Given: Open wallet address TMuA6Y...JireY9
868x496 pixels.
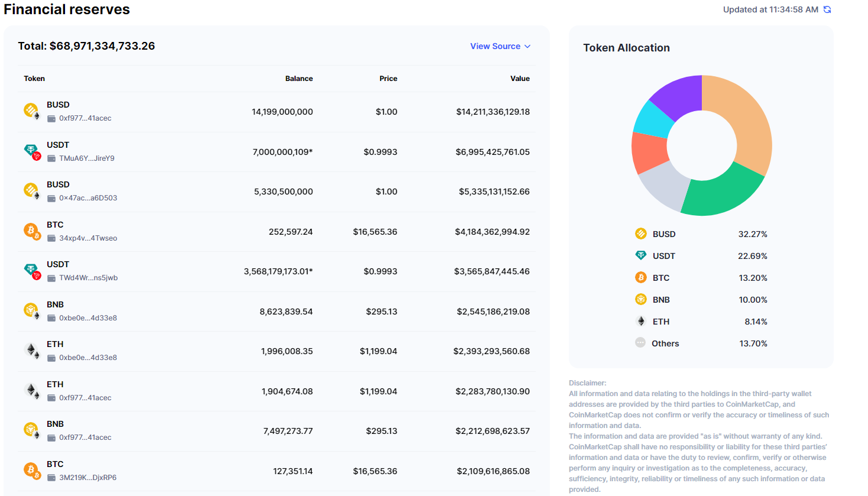Looking at the screenshot, I should tap(87, 158).
